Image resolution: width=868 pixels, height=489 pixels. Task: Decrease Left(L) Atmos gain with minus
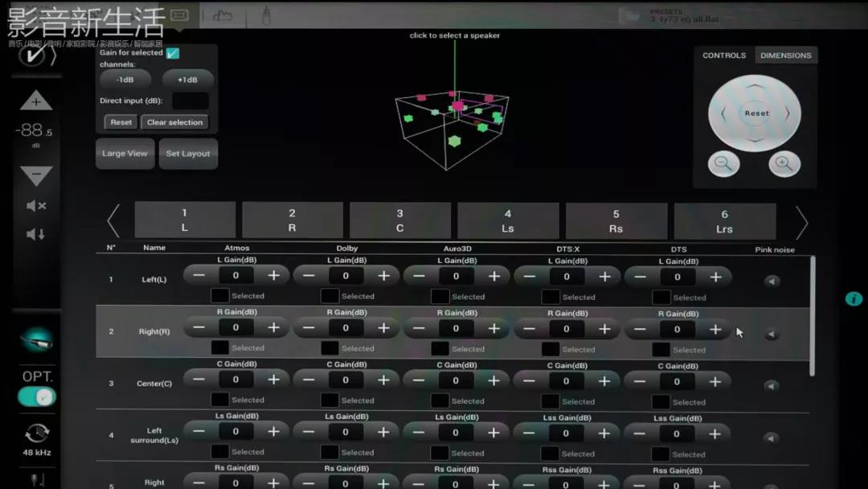(x=199, y=275)
